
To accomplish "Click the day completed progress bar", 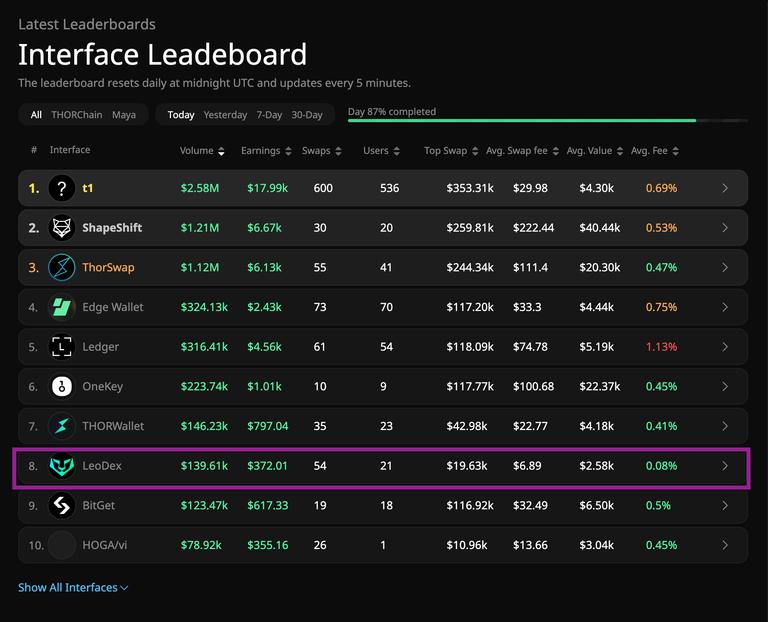I will click(x=548, y=120).
